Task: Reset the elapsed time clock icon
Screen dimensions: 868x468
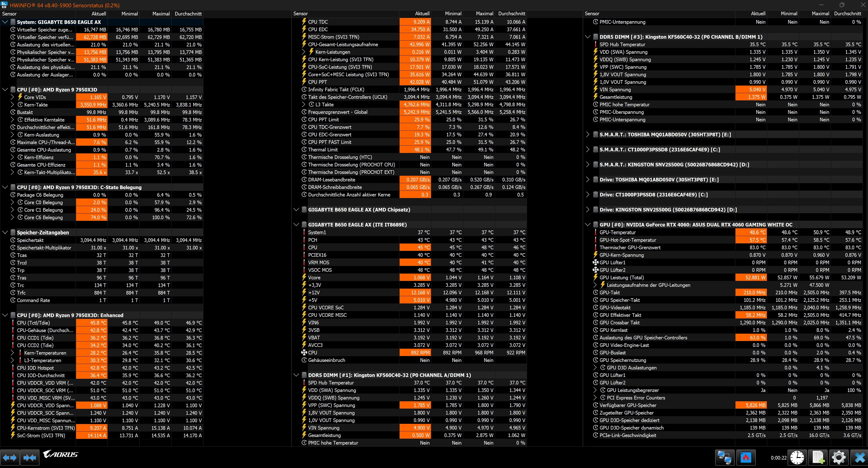Action: (797, 458)
